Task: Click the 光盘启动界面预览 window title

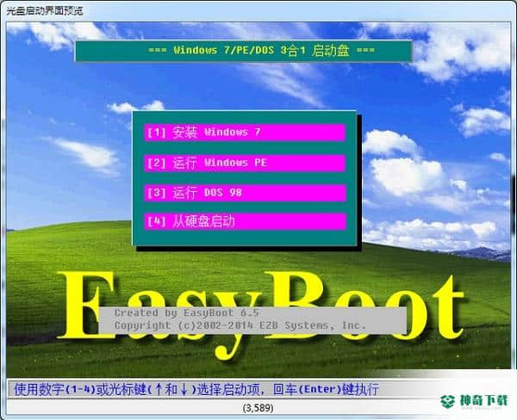Action: click(45, 11)
